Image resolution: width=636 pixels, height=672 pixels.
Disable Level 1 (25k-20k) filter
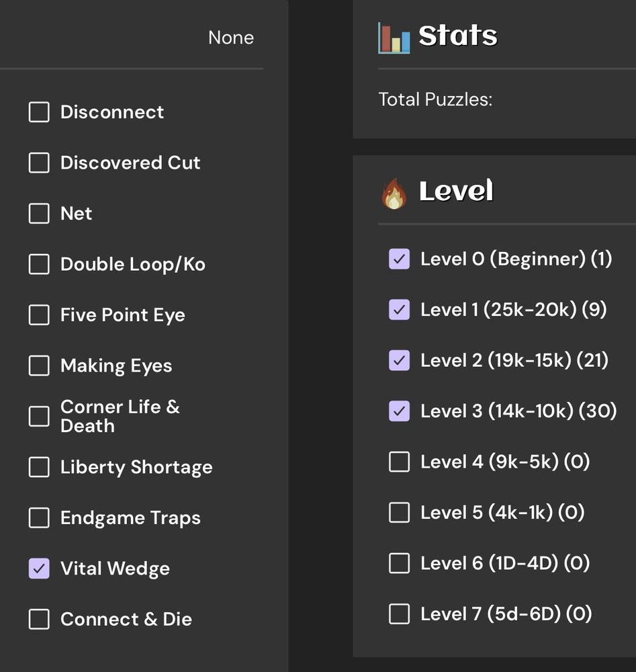click(x=400, y=309)
